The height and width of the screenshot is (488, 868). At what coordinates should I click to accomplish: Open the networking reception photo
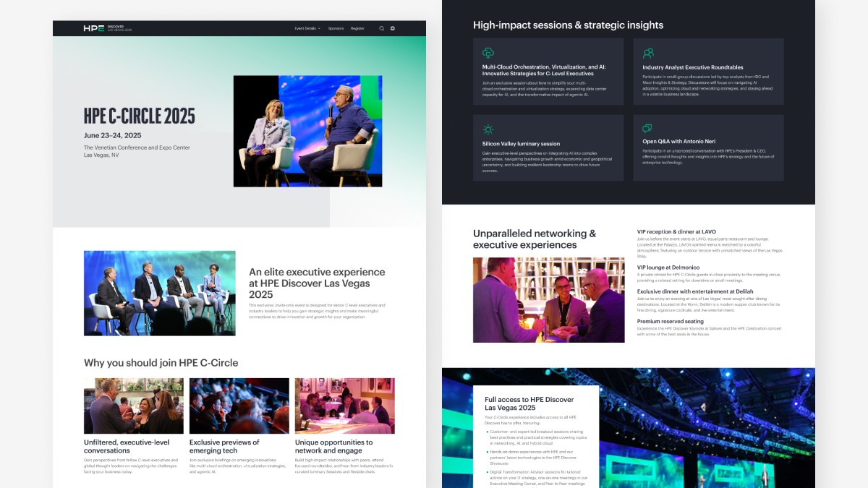coord(548,300)
